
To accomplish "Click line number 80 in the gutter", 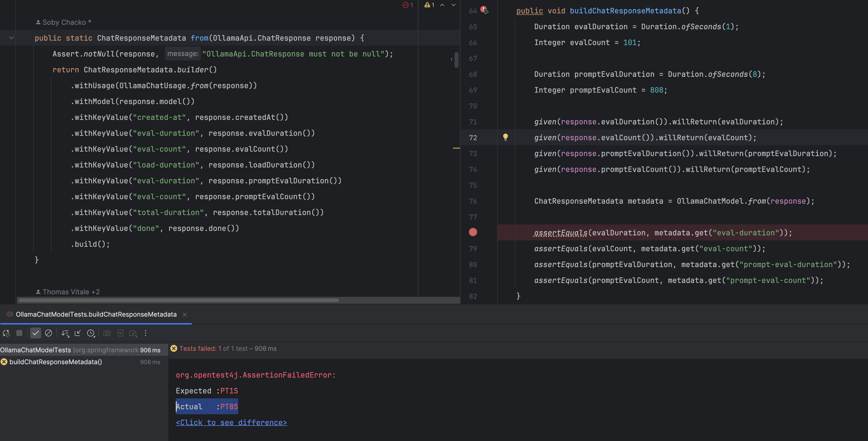I will [473, 264].
